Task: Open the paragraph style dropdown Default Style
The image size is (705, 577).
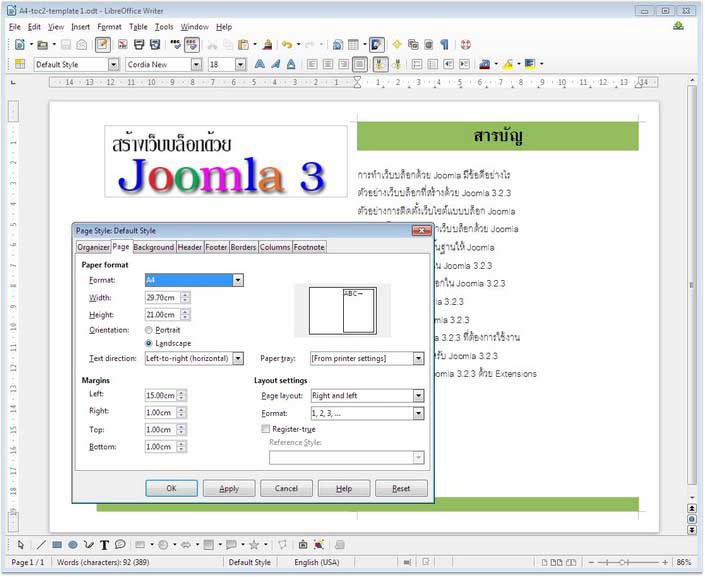Action: tap(114, 65)
